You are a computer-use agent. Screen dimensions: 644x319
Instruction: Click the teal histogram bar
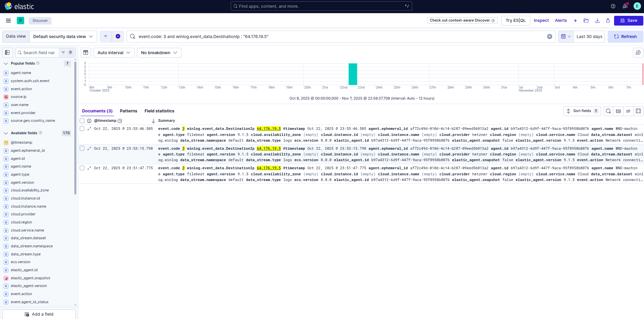click(352, 74)
